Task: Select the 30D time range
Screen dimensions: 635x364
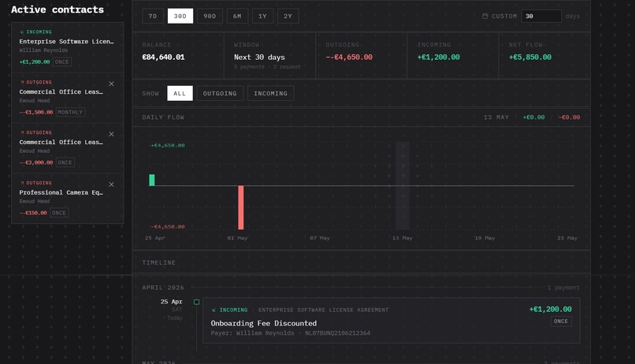Action: point(180,17)
